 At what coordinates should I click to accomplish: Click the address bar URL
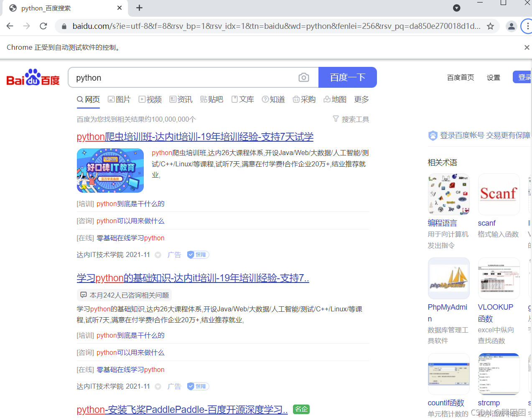276,26
